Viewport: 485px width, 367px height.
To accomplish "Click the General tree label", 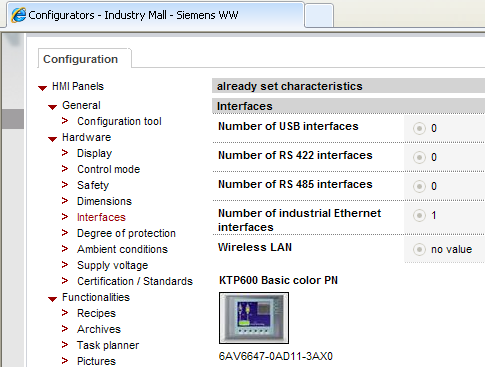I will [x=81, y=105].
